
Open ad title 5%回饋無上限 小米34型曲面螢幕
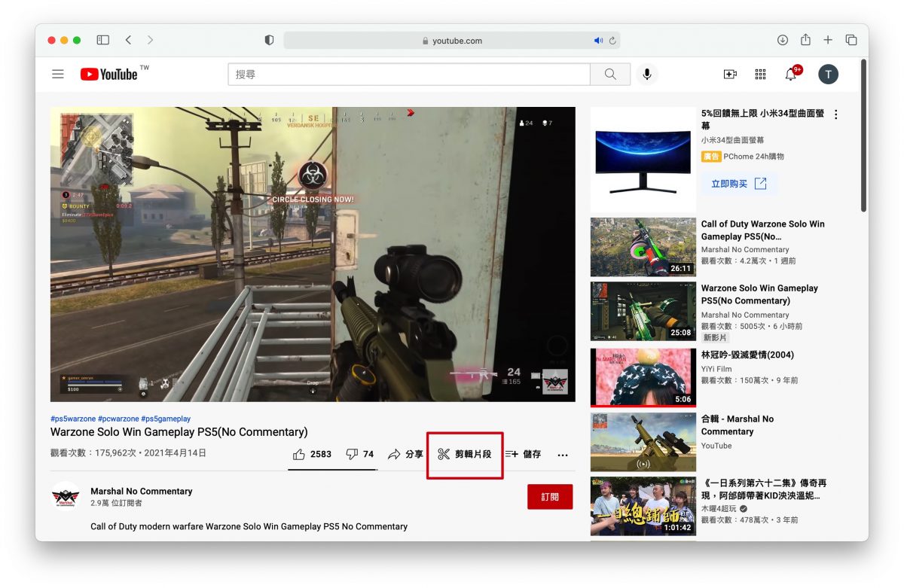[x=762, y=120]
